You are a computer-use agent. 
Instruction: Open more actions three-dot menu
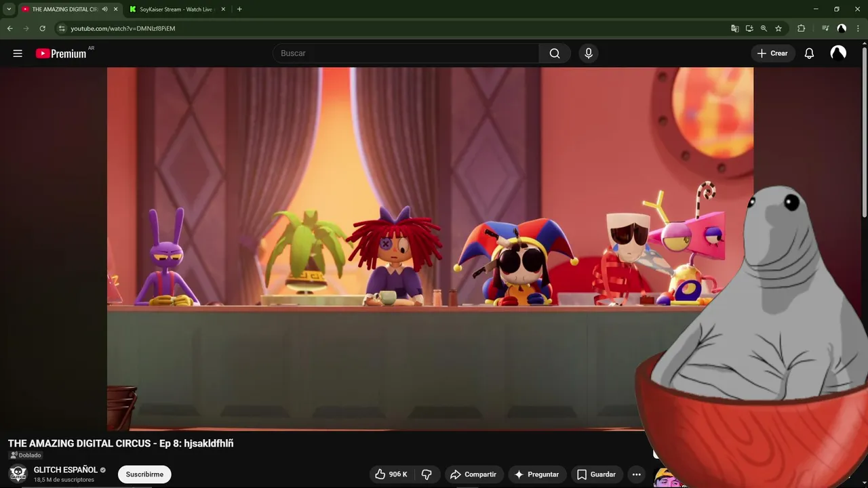tap(636, 474)
